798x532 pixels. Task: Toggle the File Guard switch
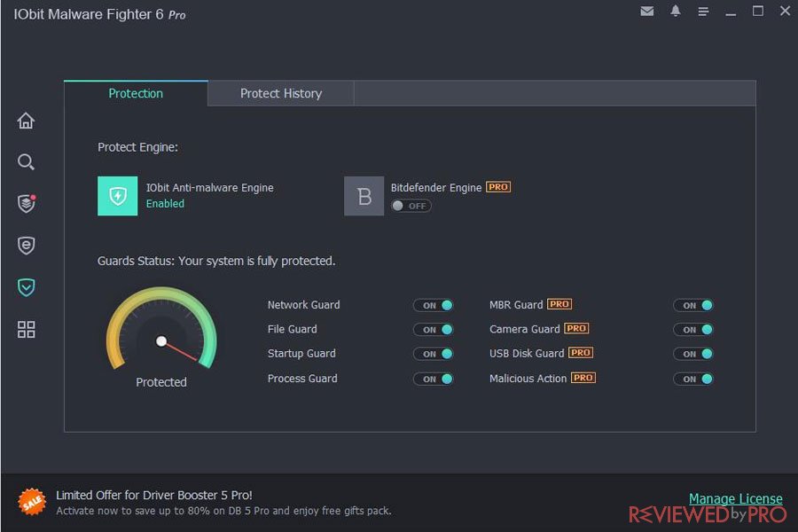coord(433,329)
